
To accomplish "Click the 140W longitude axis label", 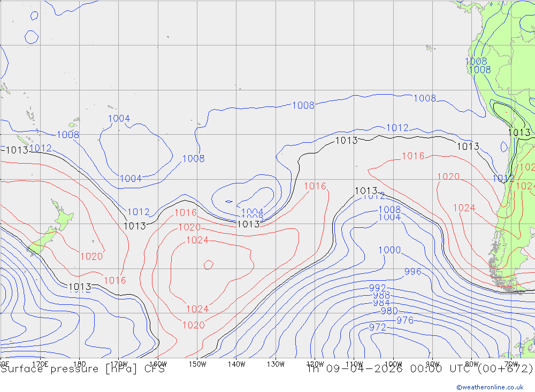I will pos(236,364).
